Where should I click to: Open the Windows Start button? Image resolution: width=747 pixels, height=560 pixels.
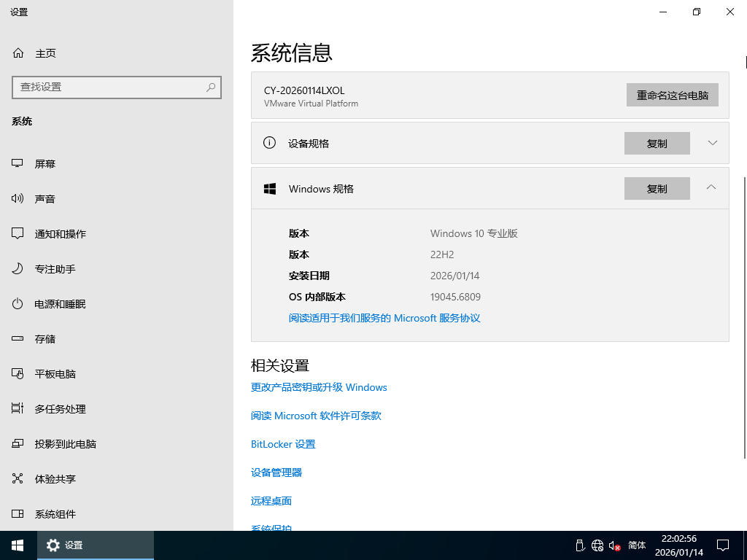(x=18, y=545)
